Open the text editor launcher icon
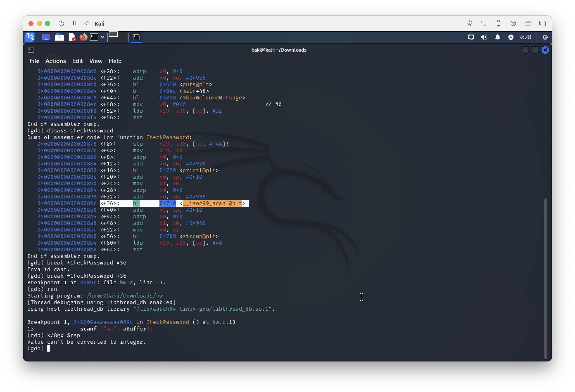Image resolution: width=575 pixels, height=392 pixels. pyautogui.click(x=72, y=37)
